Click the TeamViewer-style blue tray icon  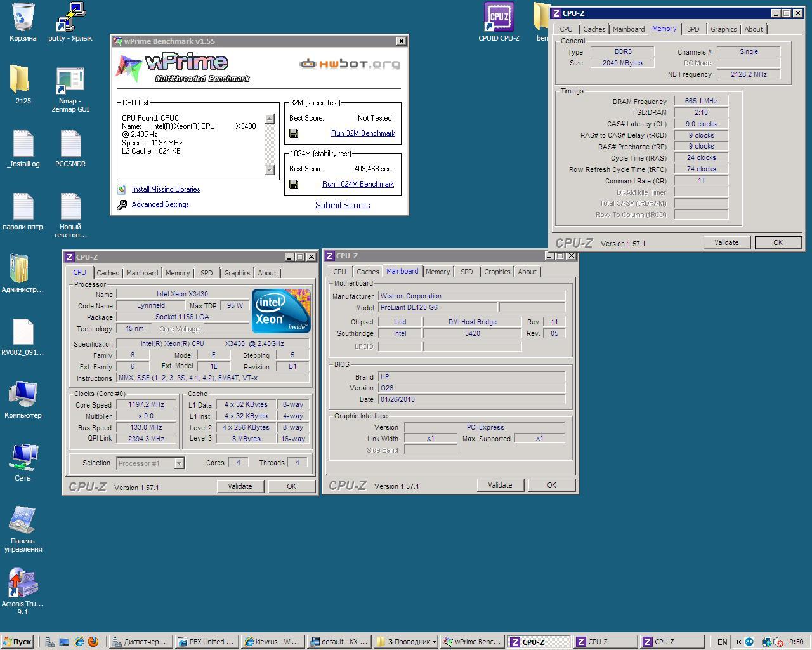(749, 642)
